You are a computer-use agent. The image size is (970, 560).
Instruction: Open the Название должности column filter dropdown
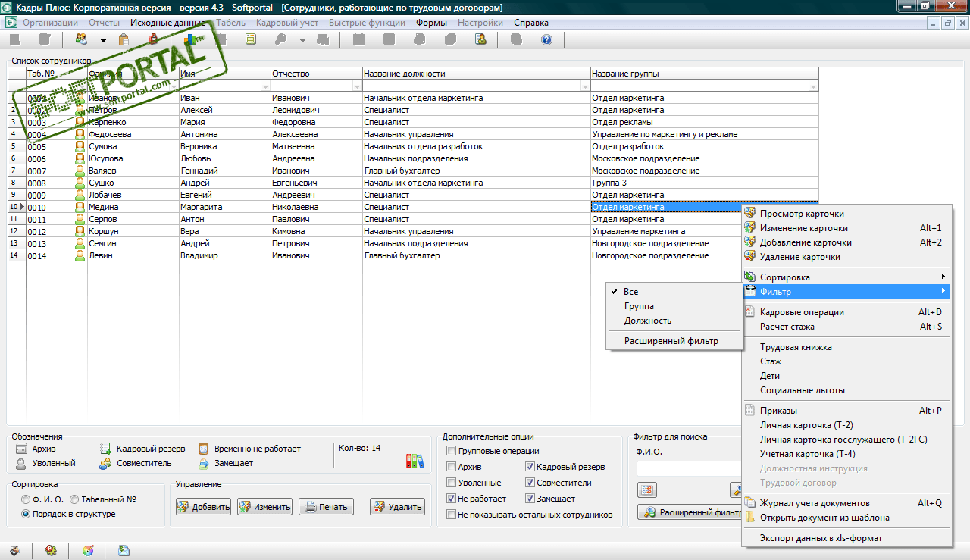pyautogui.click(x=584, y=87)
